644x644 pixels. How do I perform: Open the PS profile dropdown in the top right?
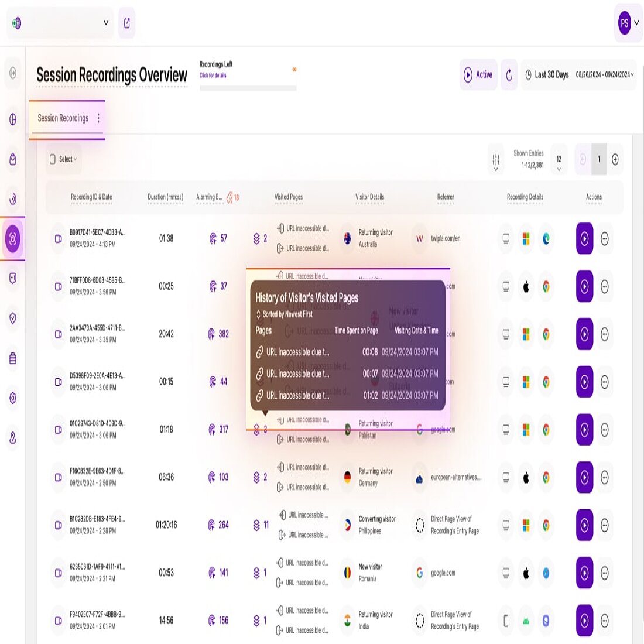pyautogui.click(x=627, y=23)
